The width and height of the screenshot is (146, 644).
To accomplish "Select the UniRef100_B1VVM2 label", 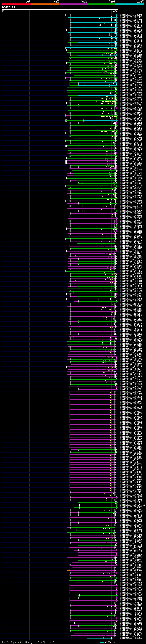I will click(x=131, y=93).
